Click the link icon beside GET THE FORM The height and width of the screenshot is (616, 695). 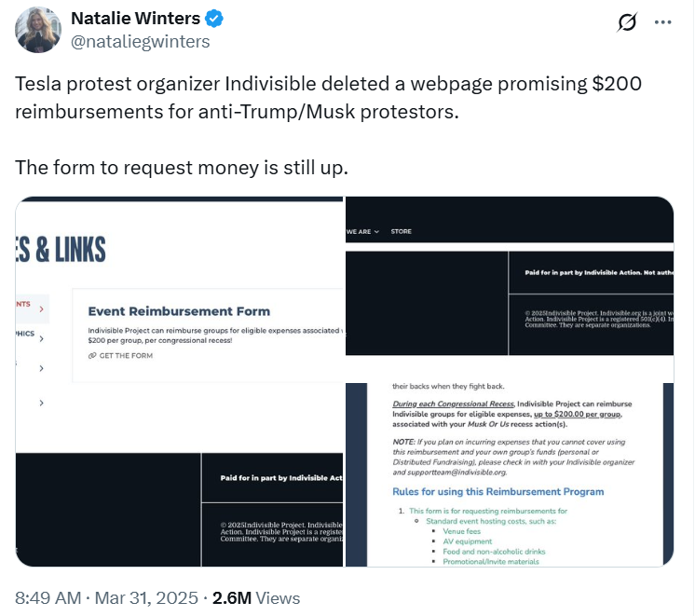click(92, 356)
